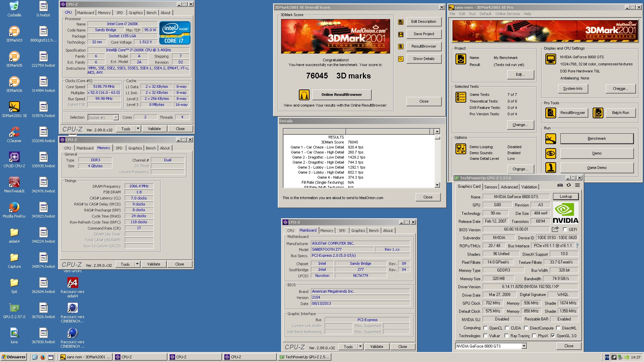
Task: Switch to the SPD tab in CPU-Z Memory window
Action: 119,148
